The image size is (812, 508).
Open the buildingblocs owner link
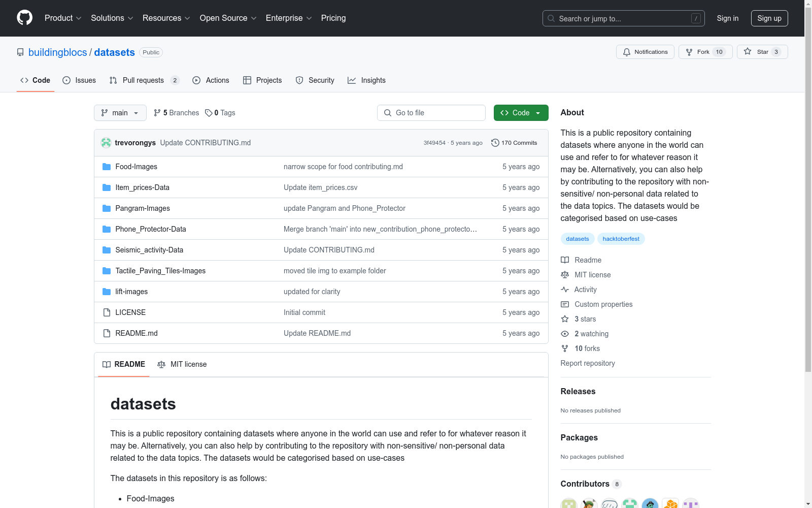pyautogui.click(x=58, y=52)
